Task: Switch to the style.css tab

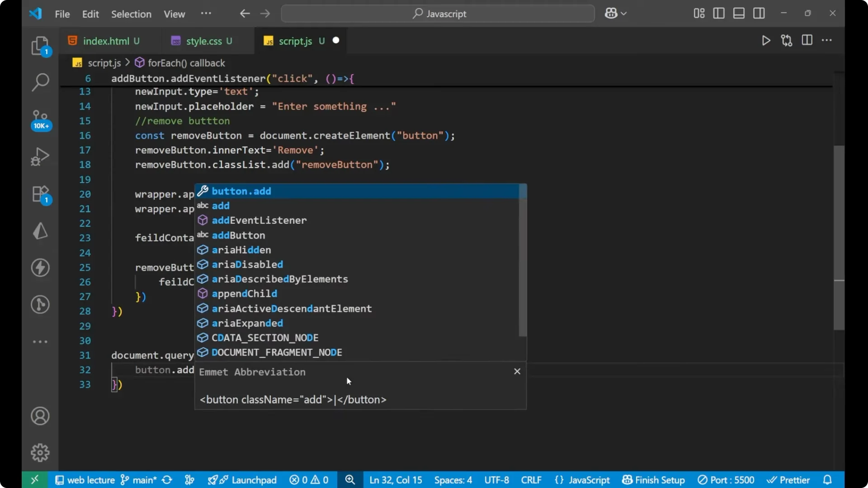Action: pyautogui.click(x=207, y=41)
